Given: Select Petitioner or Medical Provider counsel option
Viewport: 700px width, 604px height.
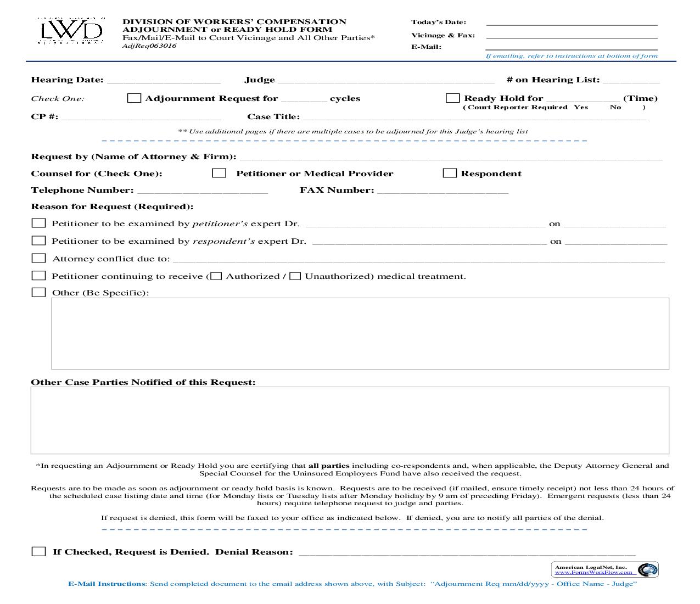Looking at the screenshot, I should [x=219, y=173].
